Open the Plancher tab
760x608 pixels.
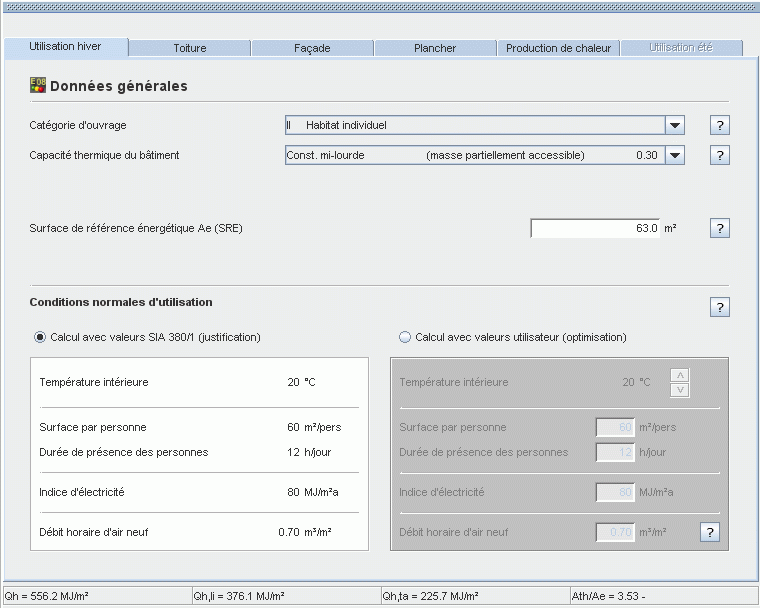pos(435,48)
